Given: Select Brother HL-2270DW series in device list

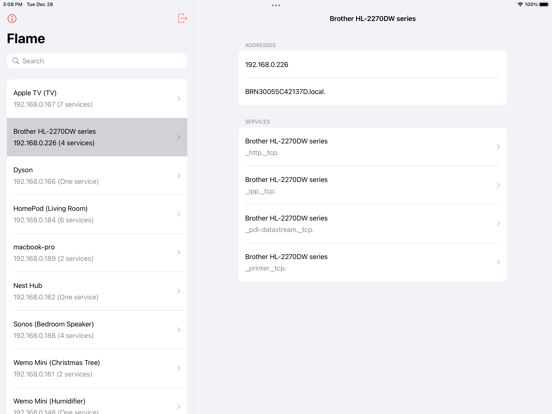Looking at the screenshot, I should tap(97, 137).
